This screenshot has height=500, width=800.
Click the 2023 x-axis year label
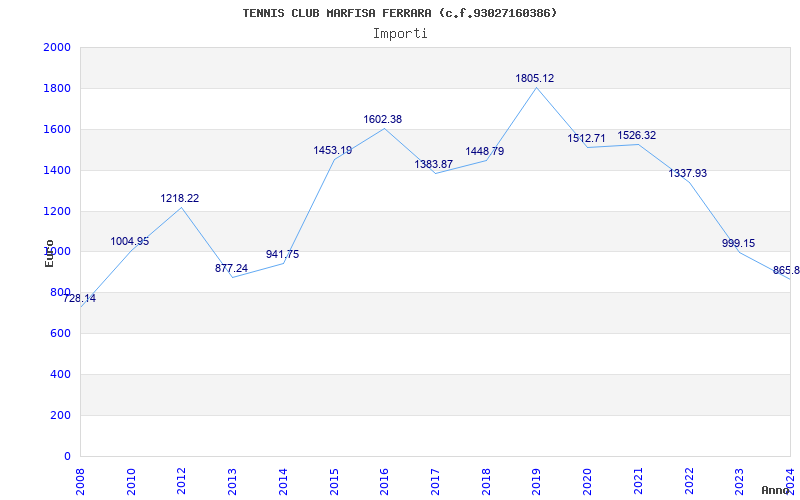(x=739, y=481)
